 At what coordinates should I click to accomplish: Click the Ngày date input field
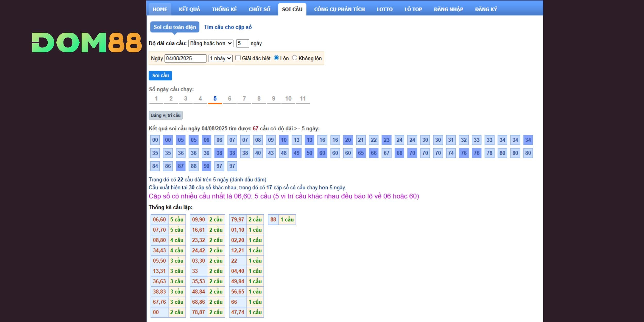tap(185, 58)
